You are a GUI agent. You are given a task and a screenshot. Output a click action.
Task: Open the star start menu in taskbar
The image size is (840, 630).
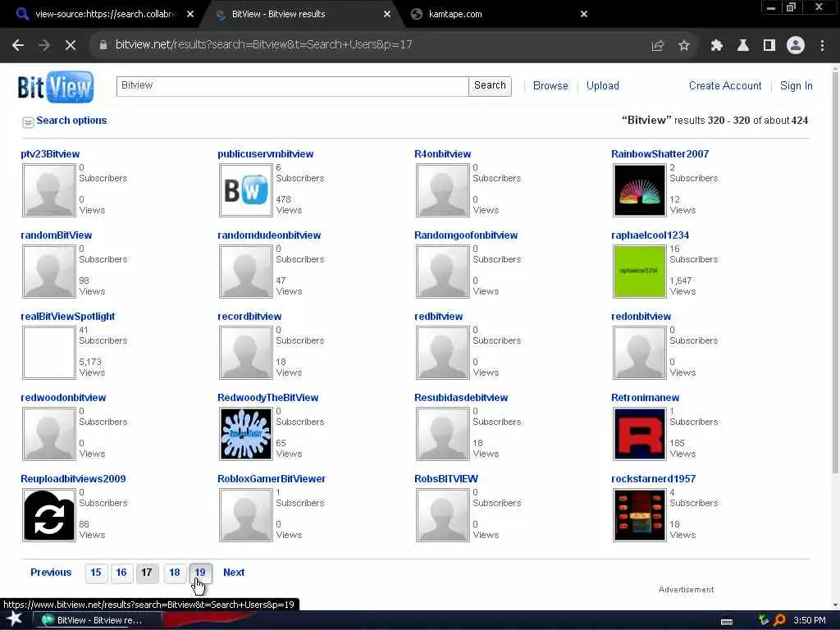tap(14, 619)
